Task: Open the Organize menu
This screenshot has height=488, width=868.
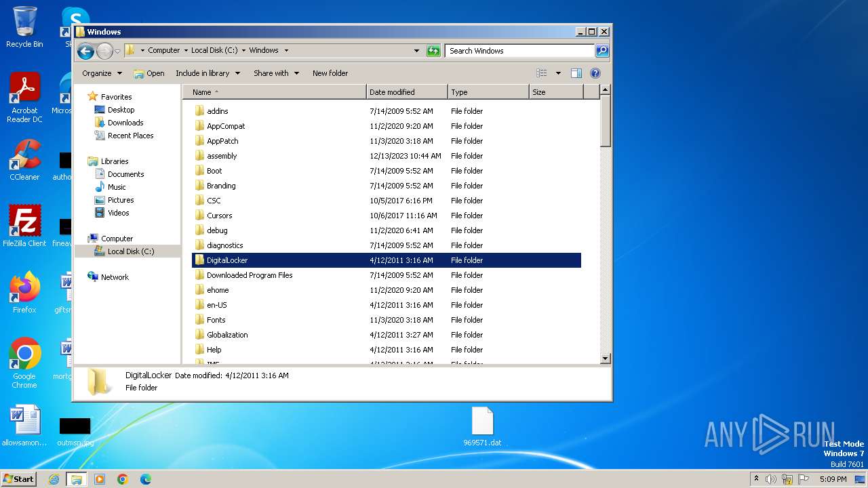Action: (x=102, y=73)
